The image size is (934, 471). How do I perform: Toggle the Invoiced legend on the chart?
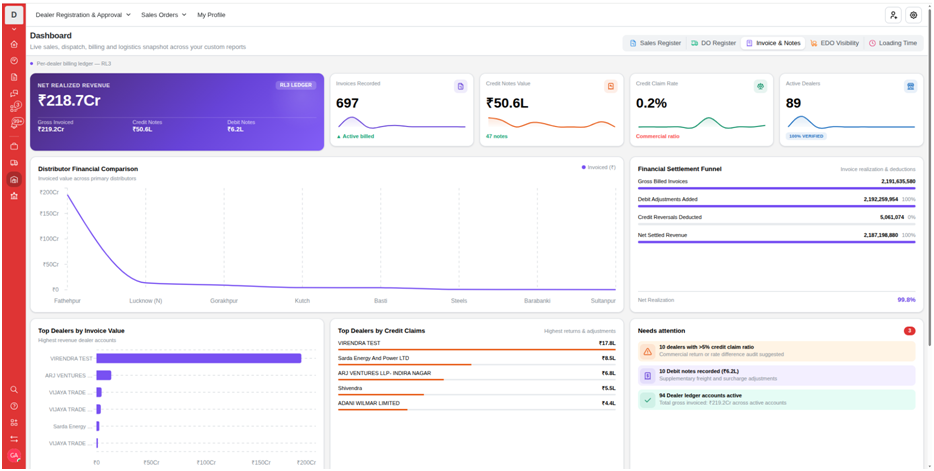click(x=599, y=167)
